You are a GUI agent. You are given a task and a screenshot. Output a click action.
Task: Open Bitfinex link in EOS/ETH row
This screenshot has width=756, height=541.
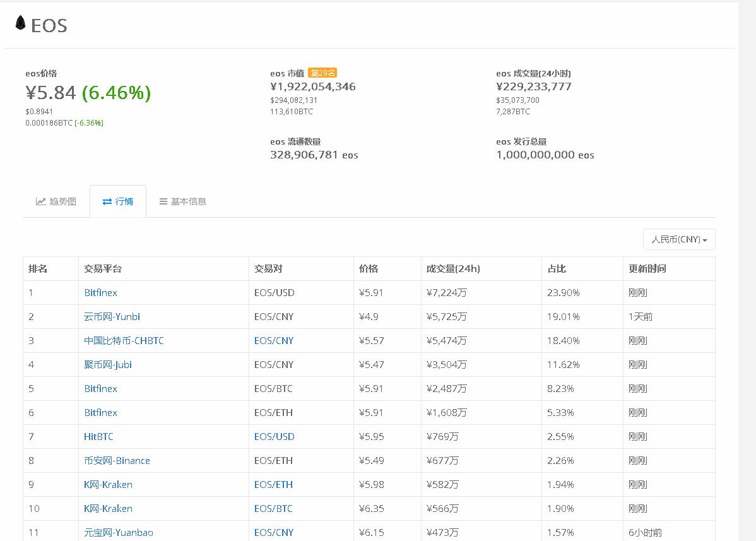[x=100, y=413]
